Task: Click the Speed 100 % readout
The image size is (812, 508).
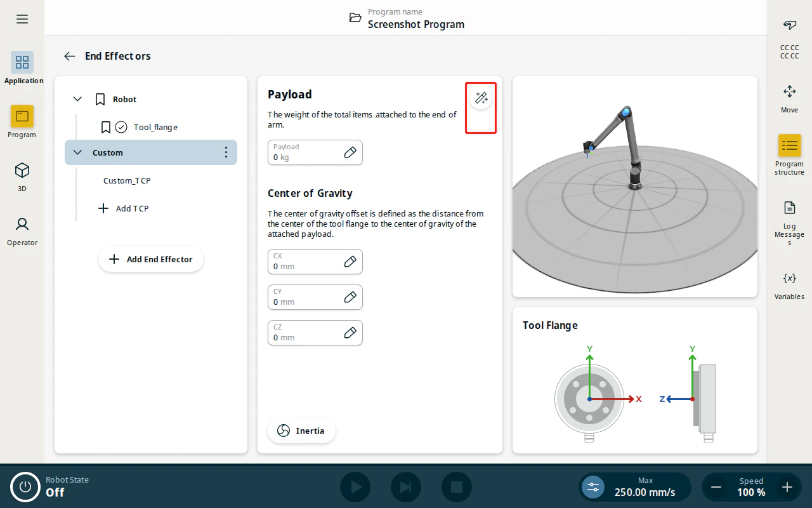Action: (752, 487)
